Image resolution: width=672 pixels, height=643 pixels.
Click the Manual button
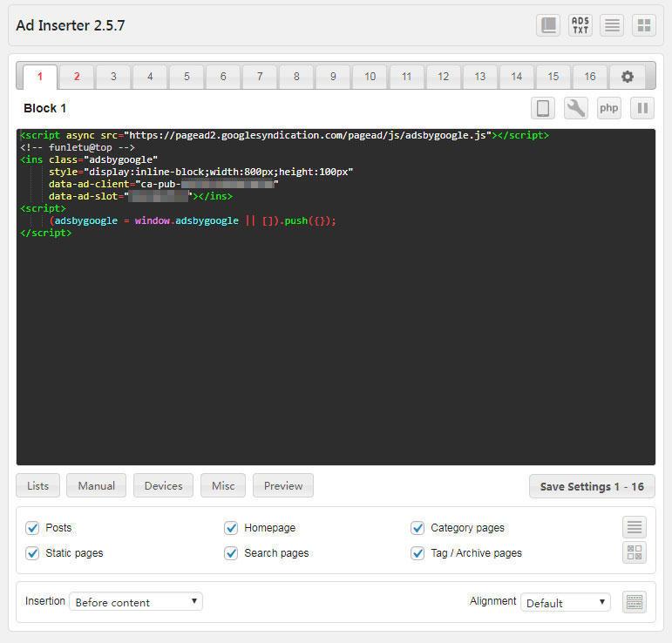point(97,486)
